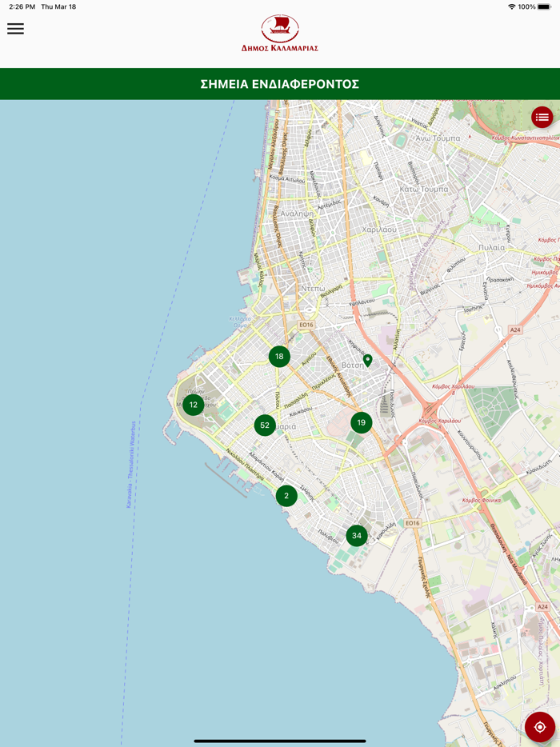This screenshot has height=747, width=560.
Task: Tap the Πυλαία district label
Action: 491,248
